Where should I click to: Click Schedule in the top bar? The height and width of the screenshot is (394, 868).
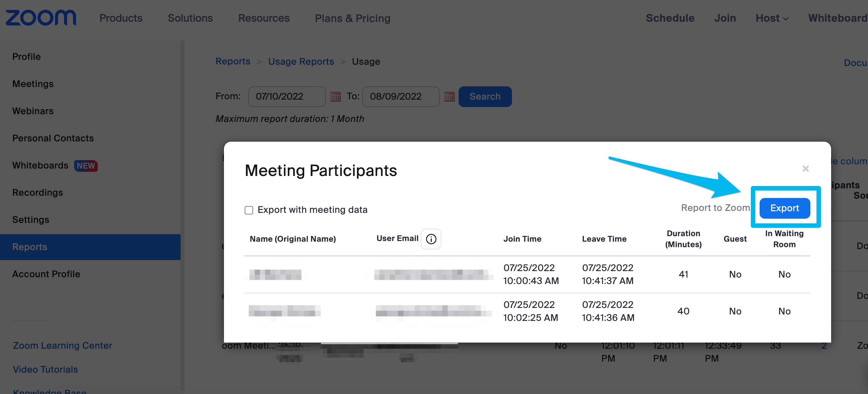click(670, 18)
